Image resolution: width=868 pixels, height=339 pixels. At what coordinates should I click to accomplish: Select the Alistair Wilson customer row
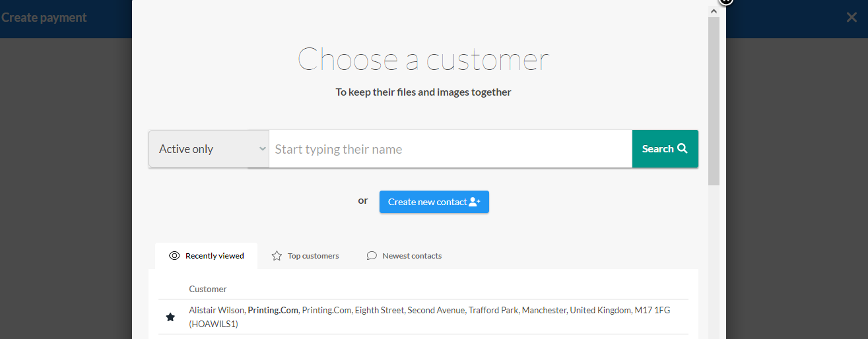pyautogui.click(x=423, y=317)
